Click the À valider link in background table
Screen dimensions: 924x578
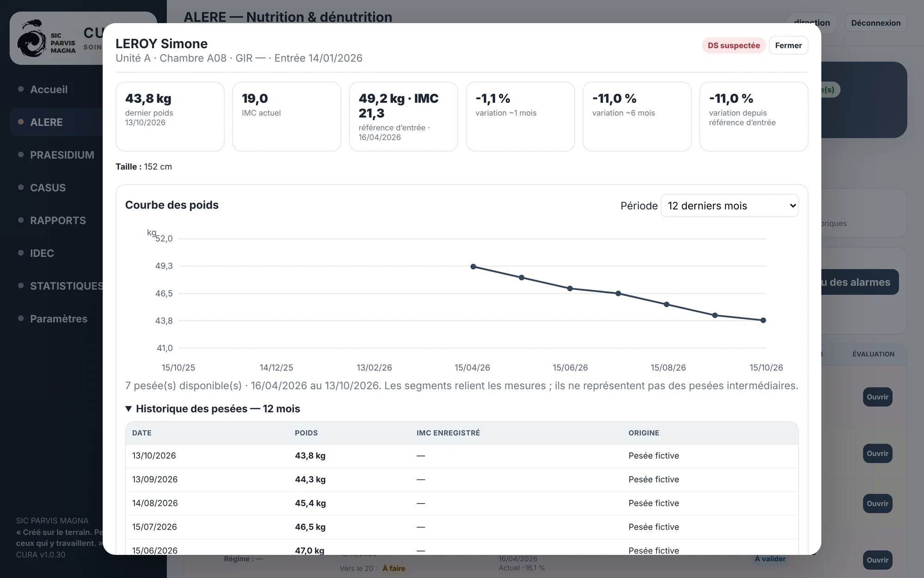[x=770, y=559]
